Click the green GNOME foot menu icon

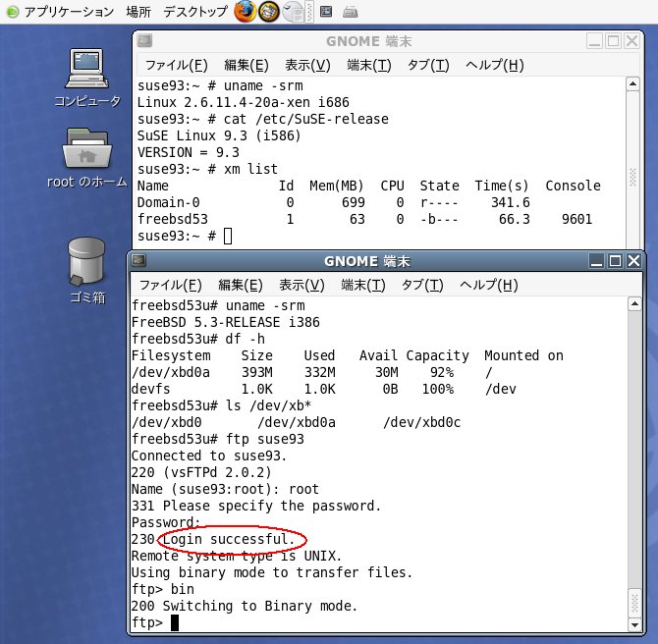click(13, 12)
